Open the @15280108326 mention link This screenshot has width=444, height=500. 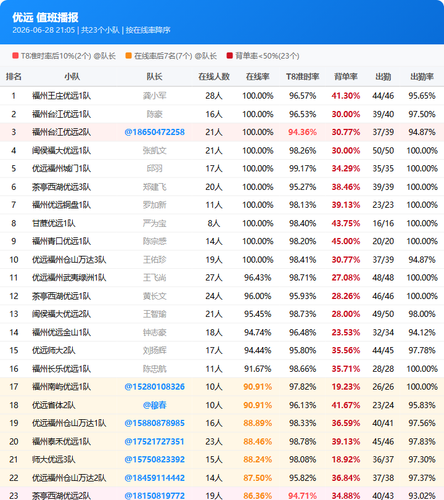point(154,387)
